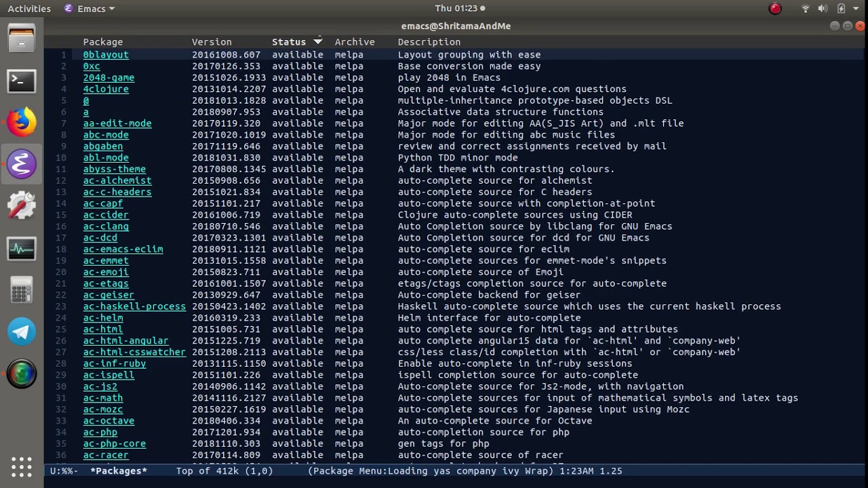Open Firefox from the dock
Screen dimensions: 868x488
[x=22, y=123]
